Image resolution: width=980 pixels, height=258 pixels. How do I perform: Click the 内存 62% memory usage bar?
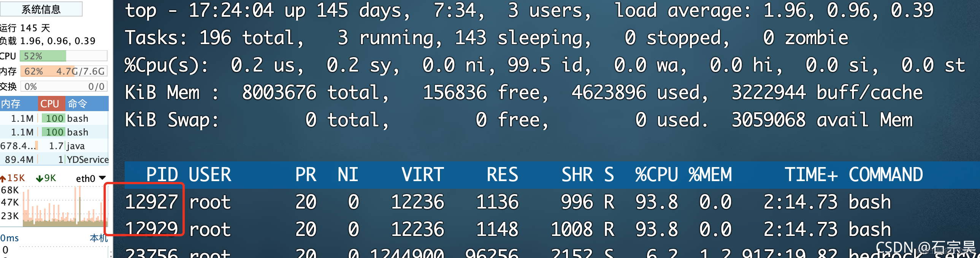click(63, 71)
